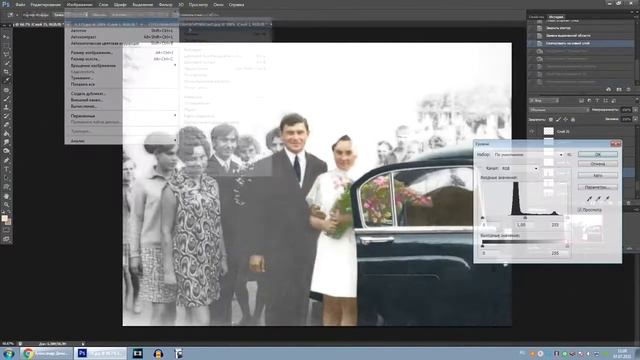Screen dimensions: 640x360
Task: Select the Zoom tool
Action: click(6, 205)
